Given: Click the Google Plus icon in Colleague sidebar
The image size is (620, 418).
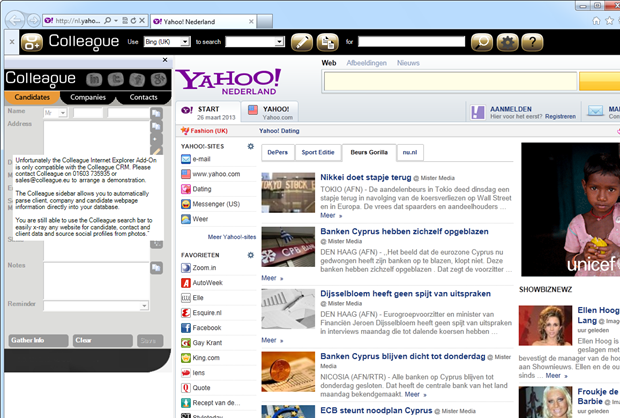Looking at the screenshot, I should pos(159,79).
